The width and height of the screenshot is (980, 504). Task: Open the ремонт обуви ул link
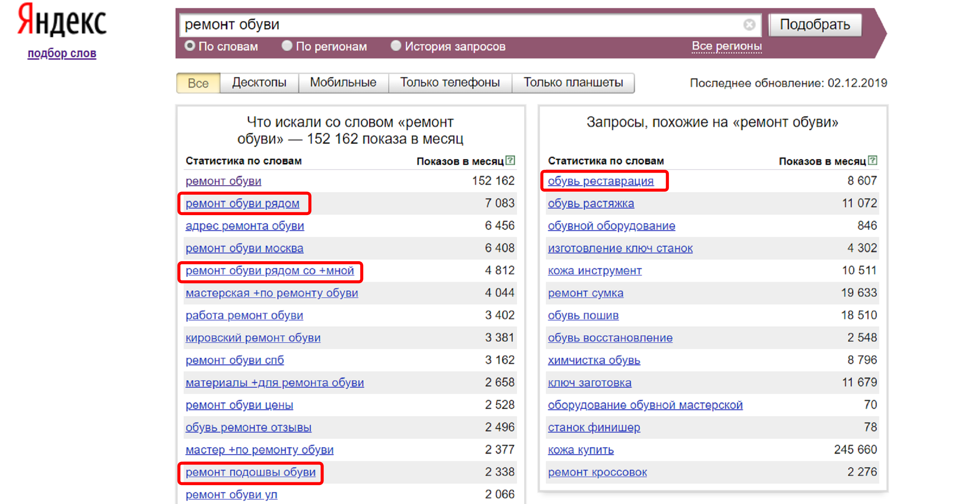point(232,495)
